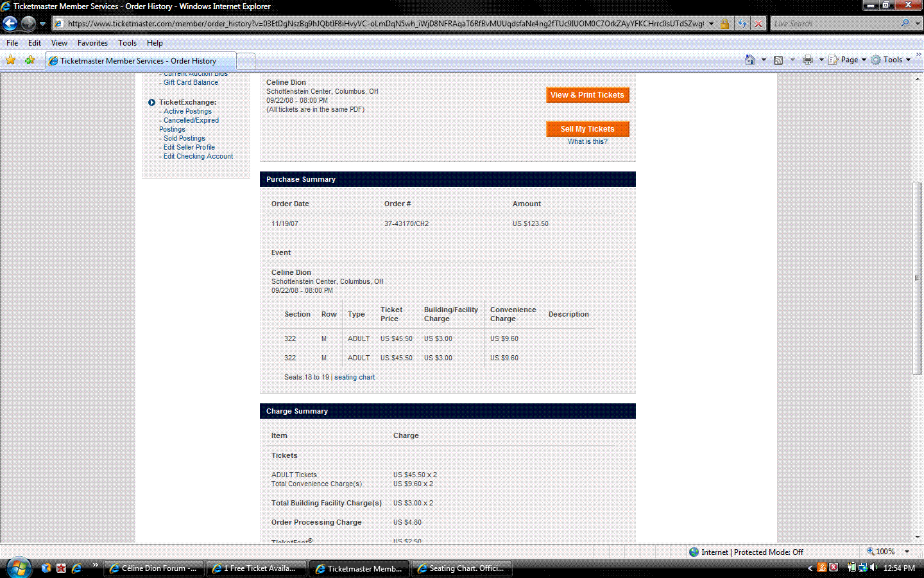Open the search provider dropdown arrow
Image resolution: width=924 pixels, height=578 pixels.
click(x=918, y=24)
